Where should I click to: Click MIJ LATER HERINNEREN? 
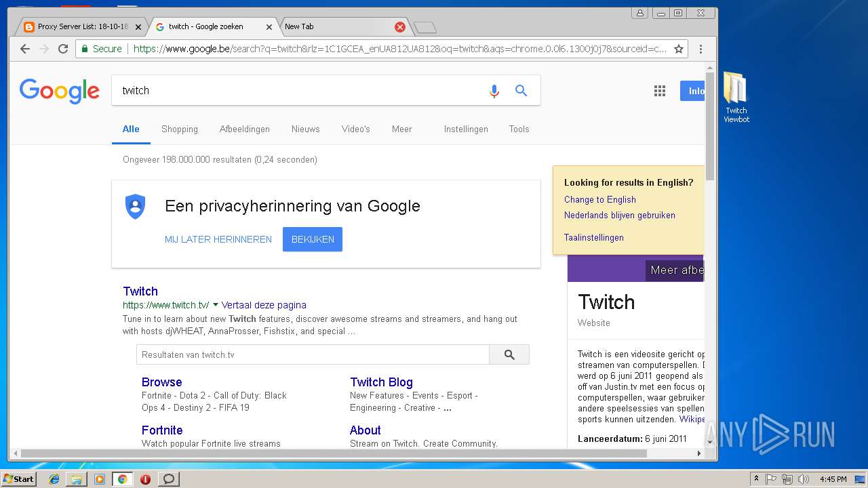[218, 239]
